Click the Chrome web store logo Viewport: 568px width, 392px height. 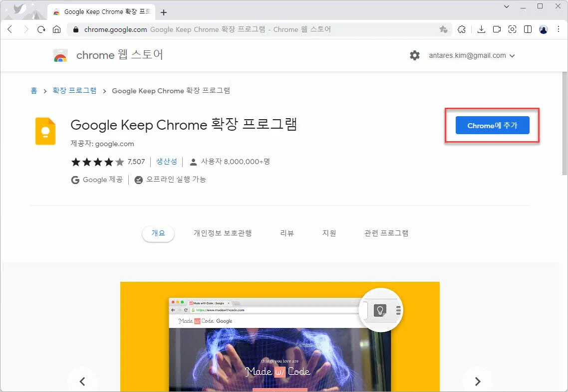[x=60, y=55]
